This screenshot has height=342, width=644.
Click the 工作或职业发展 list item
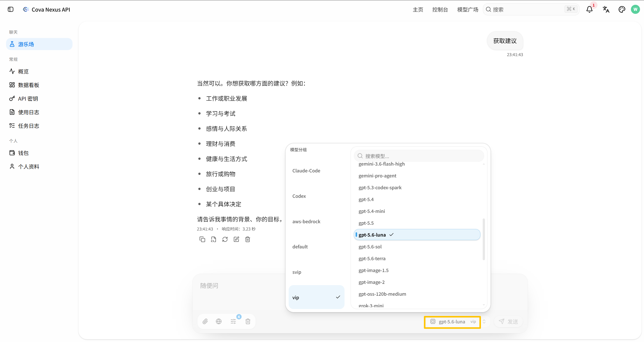pyautogui.click(x=226, y=99)
